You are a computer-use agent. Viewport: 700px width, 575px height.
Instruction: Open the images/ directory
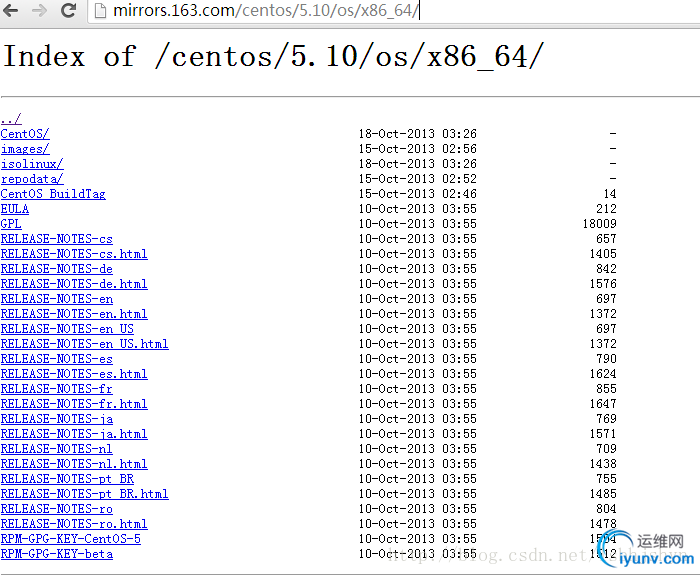pyautogui.click(x=25, y=149)
